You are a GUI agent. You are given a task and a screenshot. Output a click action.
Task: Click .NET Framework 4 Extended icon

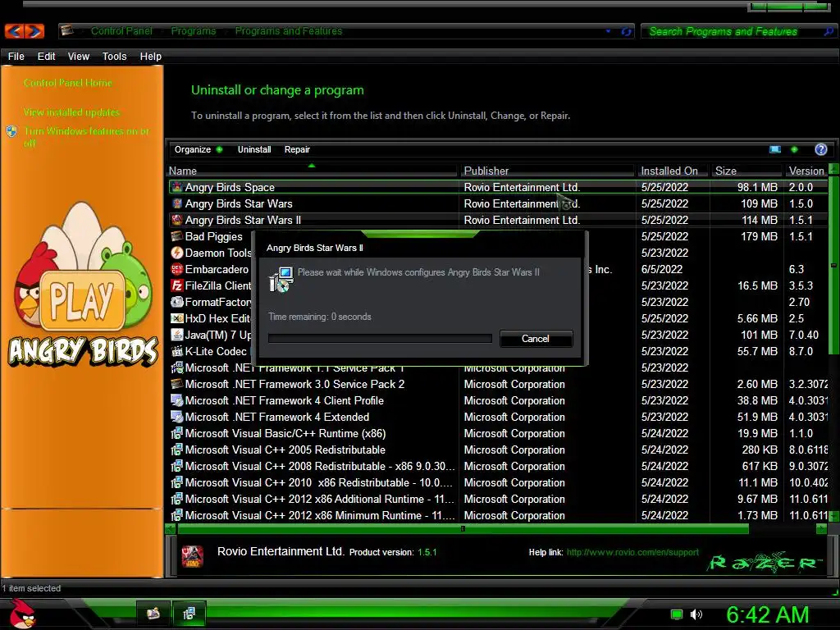click(x=177, y=417)
